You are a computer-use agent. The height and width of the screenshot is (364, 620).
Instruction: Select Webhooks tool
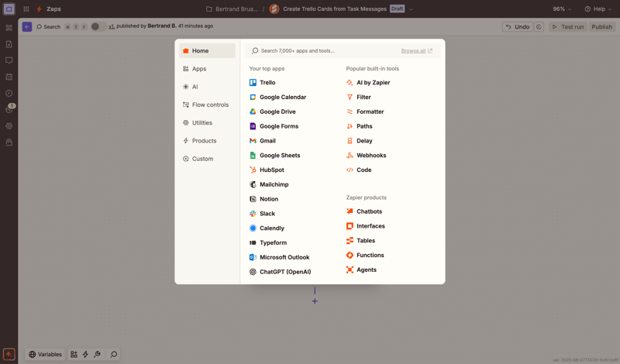click(x=366, y=156)
